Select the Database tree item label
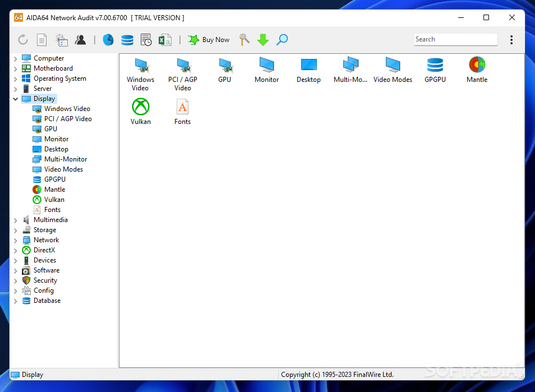Image resolution: width=535 pixels, height=392 pixels. tap(47, 301)
